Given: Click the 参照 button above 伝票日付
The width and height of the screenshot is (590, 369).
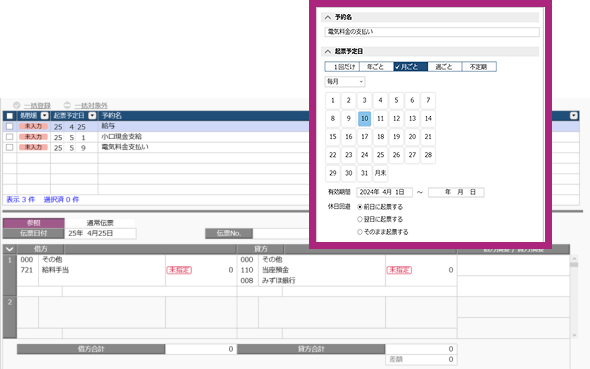Looking at the screenshot, I should [x=33, y=223].
